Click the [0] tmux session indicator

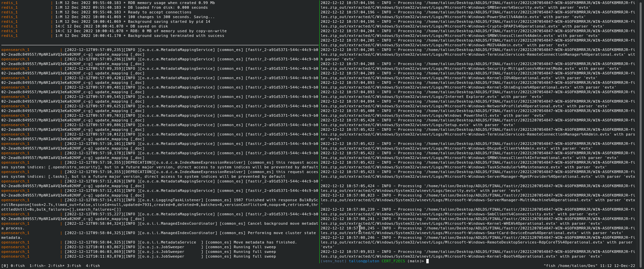[x=5, y=266]
